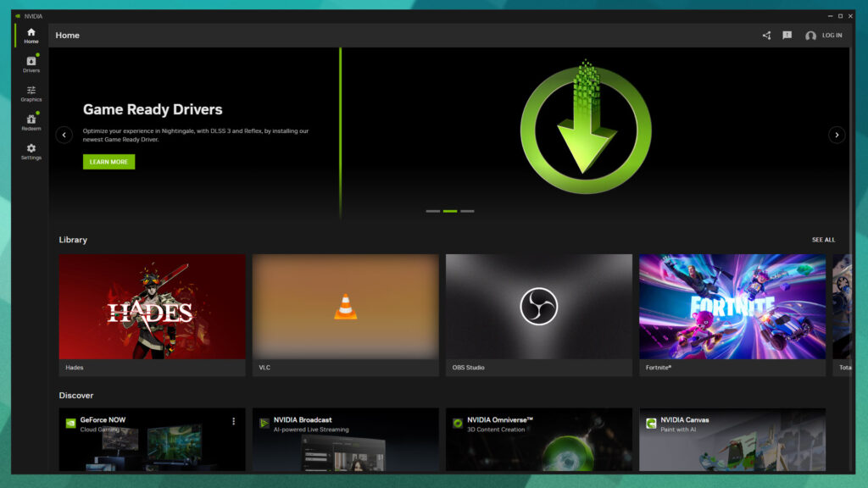Open the Hades game tile
868x488 pixels.
point(152,307)
